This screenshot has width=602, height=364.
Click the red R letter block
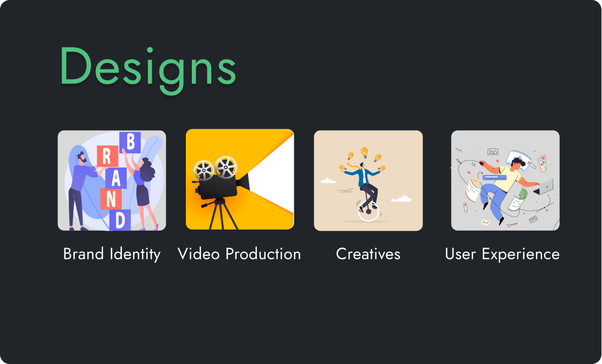[x=107, y=157]
